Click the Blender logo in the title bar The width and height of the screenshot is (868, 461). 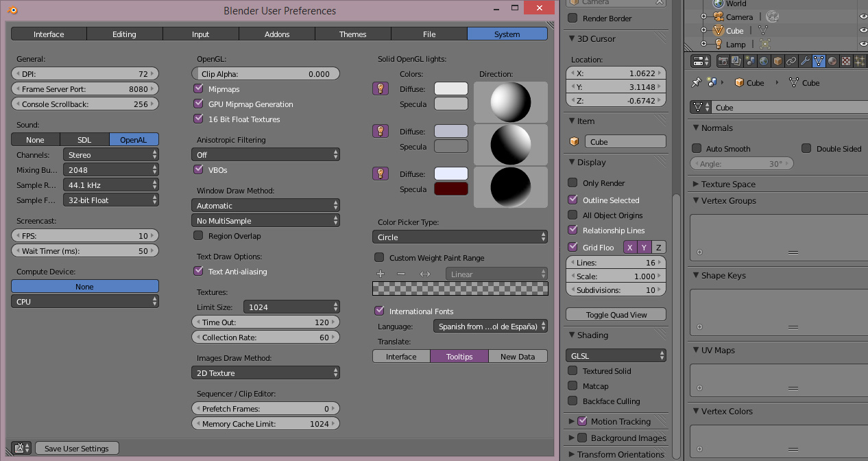coord(13,10)
